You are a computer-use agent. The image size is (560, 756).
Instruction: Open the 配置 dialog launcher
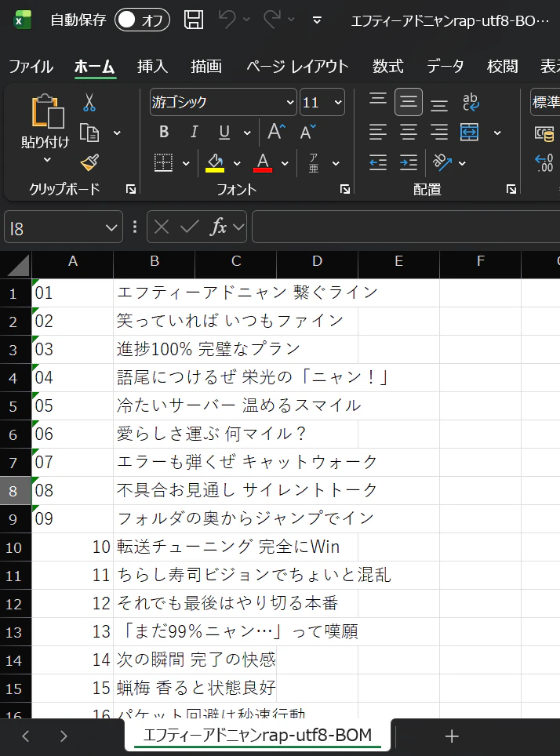[x=511, y=189]
